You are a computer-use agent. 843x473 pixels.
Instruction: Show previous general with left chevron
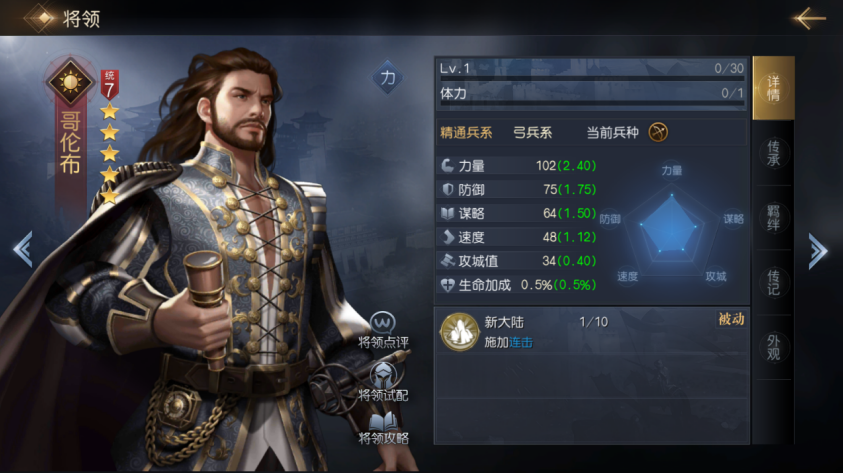23,249
